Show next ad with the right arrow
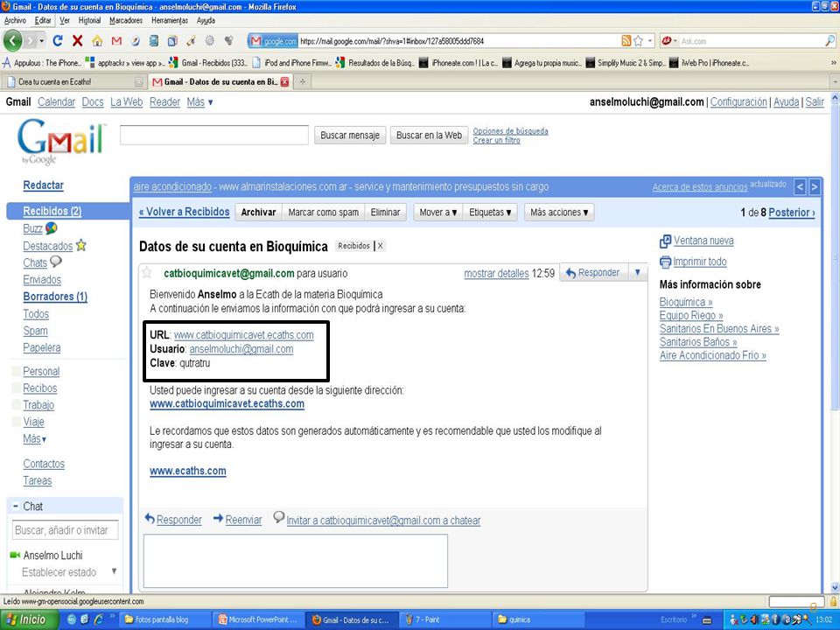This screenshot has height=630, width=840. 815,187
